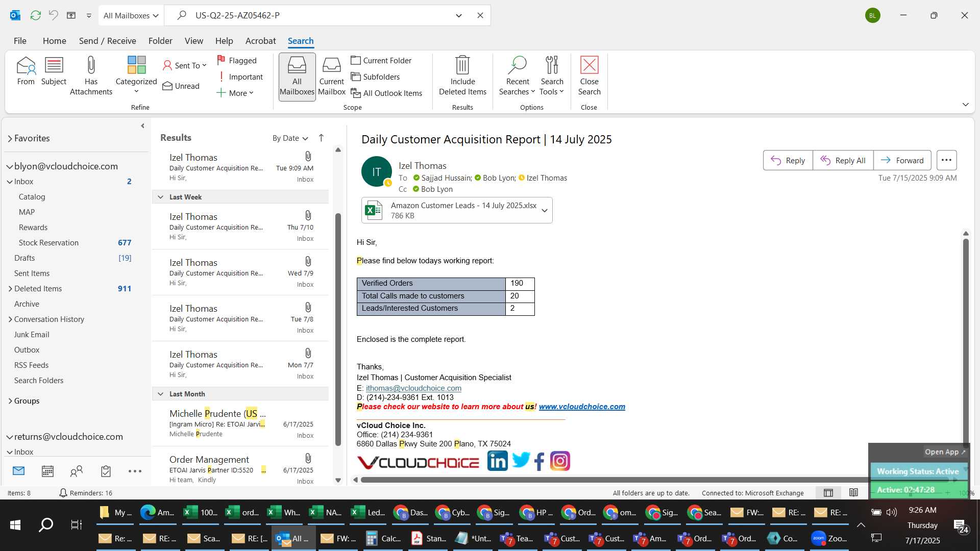Filter by Flagged messages
The image size is (980, 551).
coord(237,60)
